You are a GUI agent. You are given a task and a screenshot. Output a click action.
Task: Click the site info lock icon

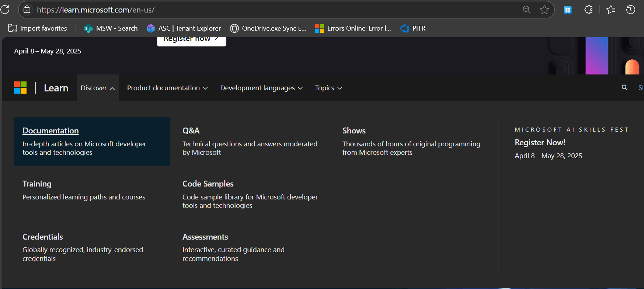(x=27, y=10)
